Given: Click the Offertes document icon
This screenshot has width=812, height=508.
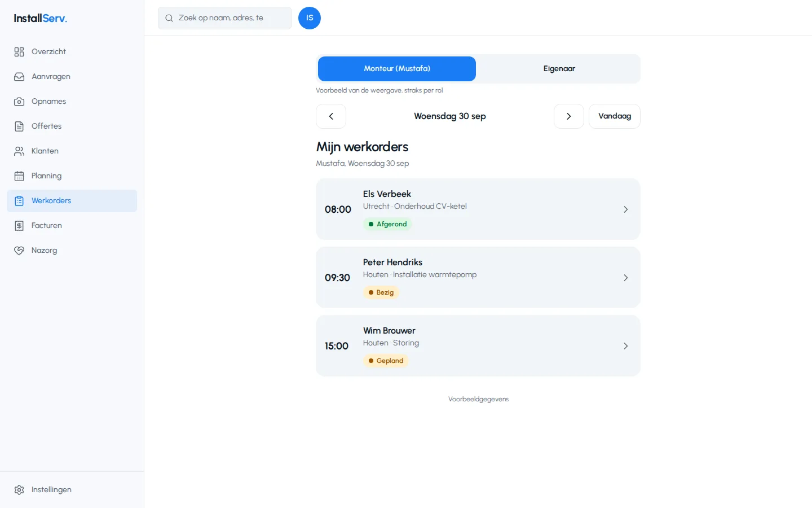Looking at the screenshot, I should tap(19, 126).
